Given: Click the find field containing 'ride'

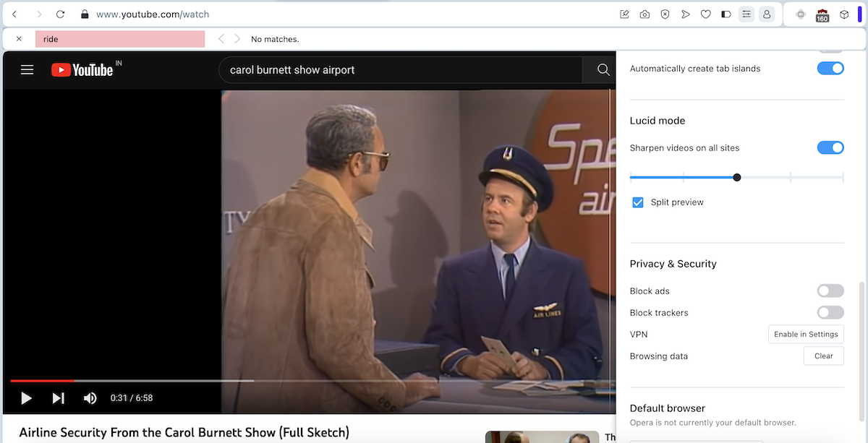Looking at the screenshot, I should click(120, 39).
